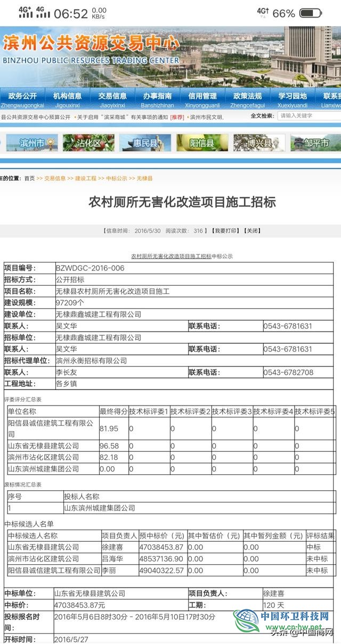Image resolution: width=341 pixels, height=644 pixels.
Task: Click the 技术标评委3 column header
Action: [x=232, y=411]
